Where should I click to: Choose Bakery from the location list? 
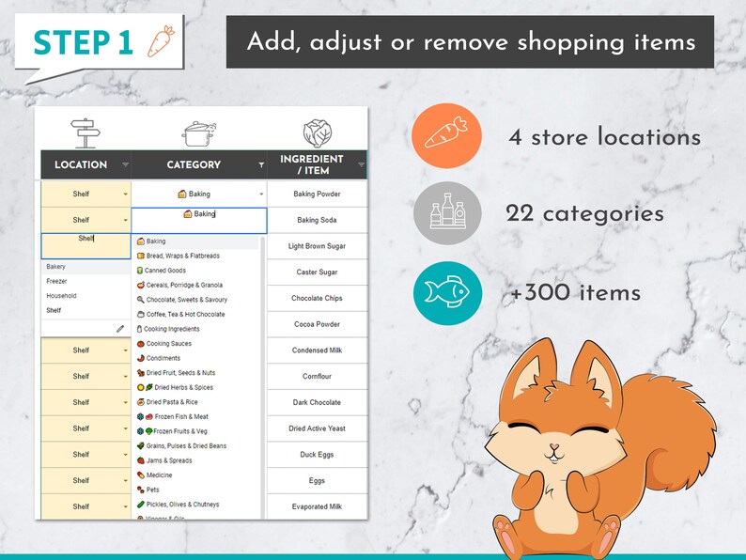click(x=85, y=267)
